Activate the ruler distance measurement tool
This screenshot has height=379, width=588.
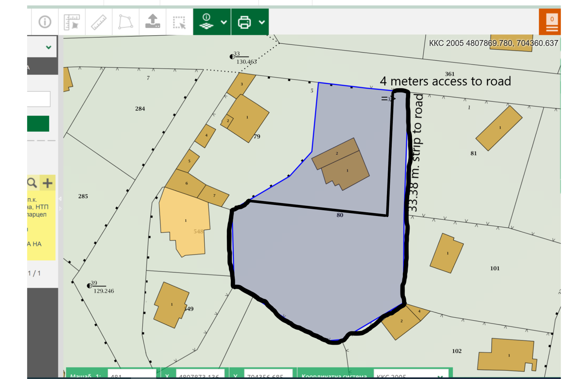(98, 22)
